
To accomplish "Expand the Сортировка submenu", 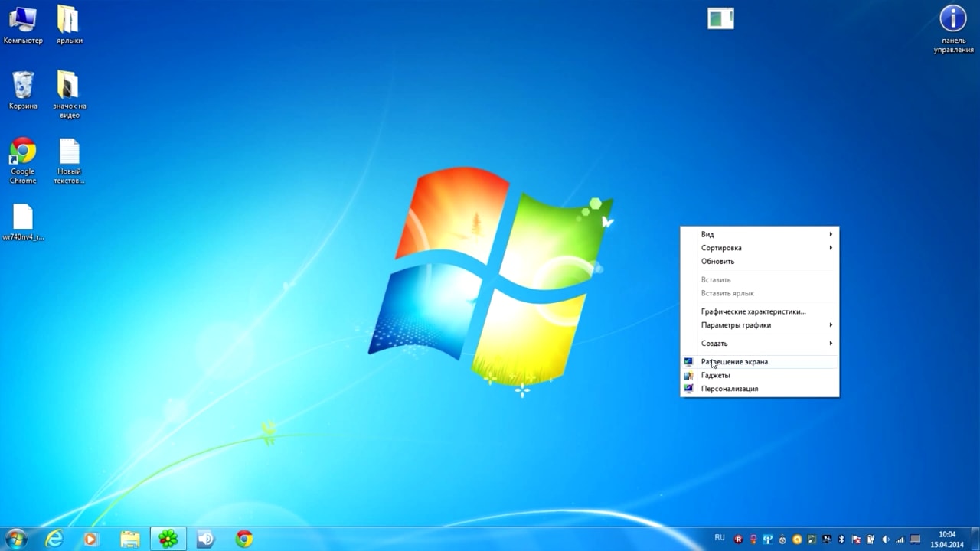I will pos(759,248).
